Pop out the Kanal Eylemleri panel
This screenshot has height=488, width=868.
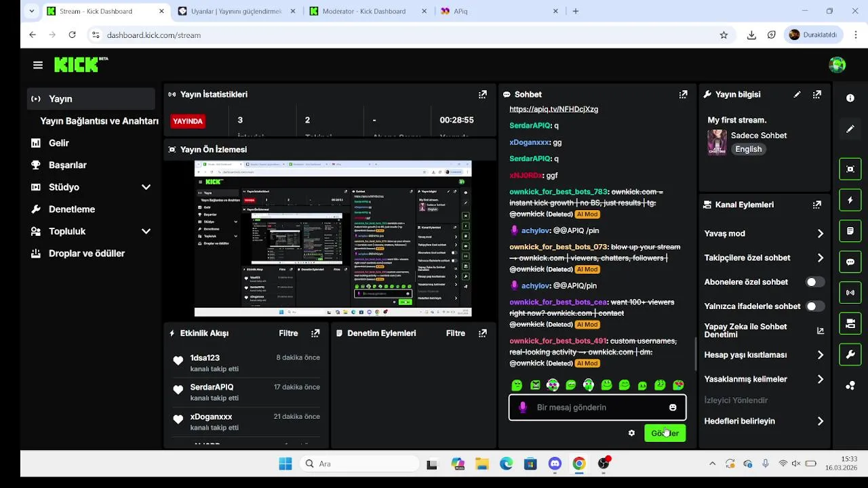(817, 204)
